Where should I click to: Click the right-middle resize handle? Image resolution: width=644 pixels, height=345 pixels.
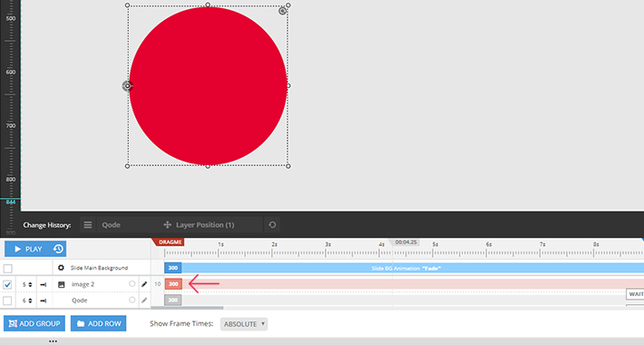coord(288,86)
